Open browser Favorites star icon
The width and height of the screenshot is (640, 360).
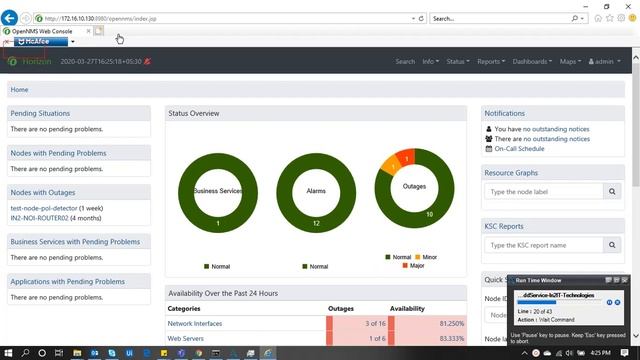coord(610,18)
